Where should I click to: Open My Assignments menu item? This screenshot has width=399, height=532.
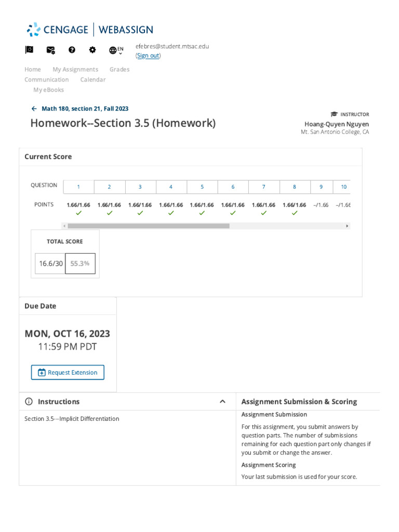[75, 70]
